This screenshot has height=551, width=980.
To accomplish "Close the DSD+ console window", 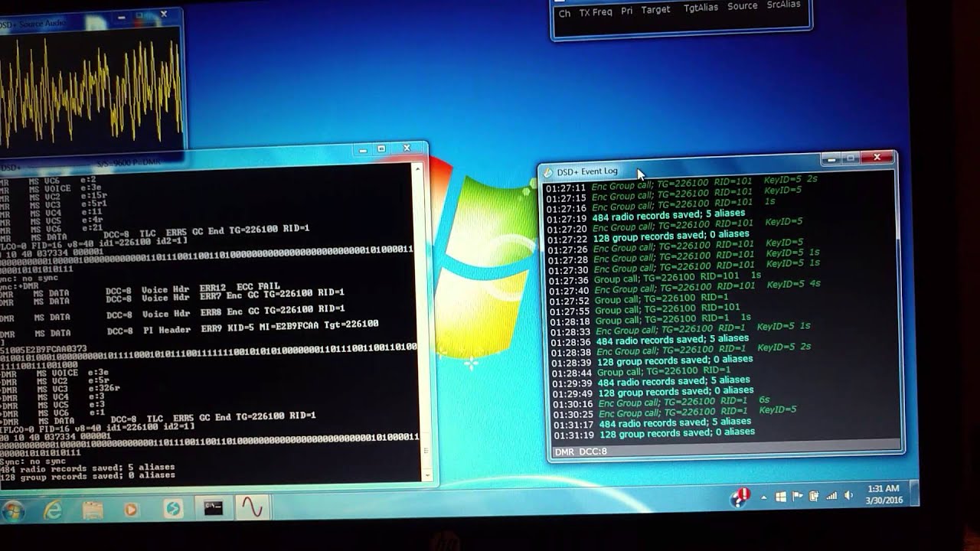I will coord(407,148).
